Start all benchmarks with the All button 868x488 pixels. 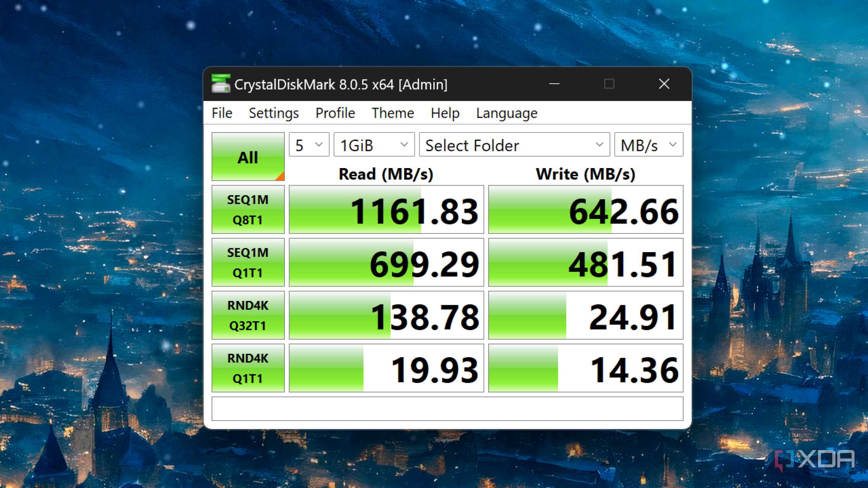click(248, 156)
